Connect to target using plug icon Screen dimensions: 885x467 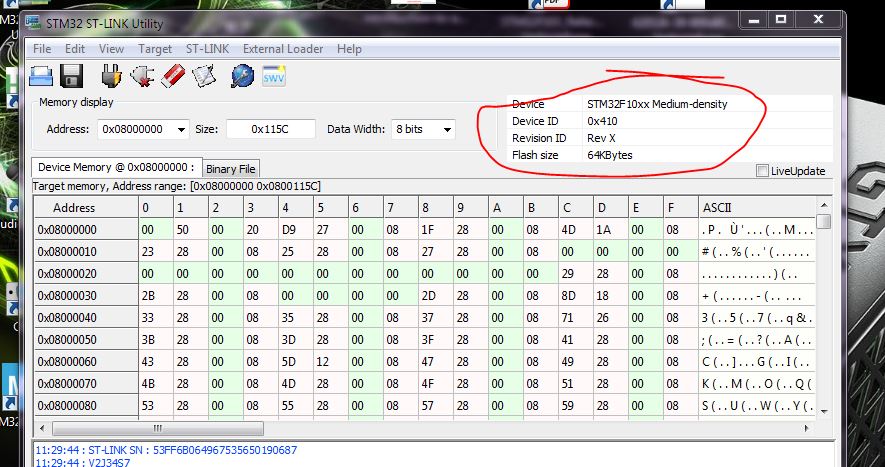(111, 76)
